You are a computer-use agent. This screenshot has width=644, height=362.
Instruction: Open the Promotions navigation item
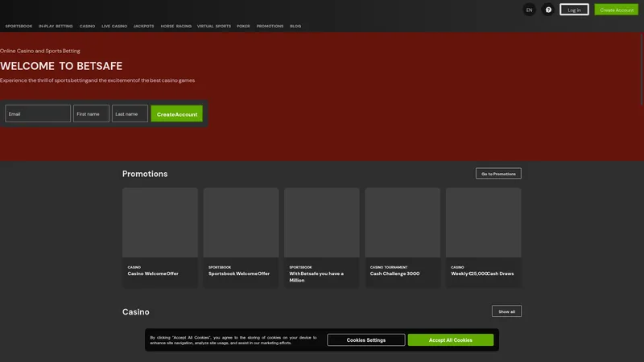(x=270, y=26)
